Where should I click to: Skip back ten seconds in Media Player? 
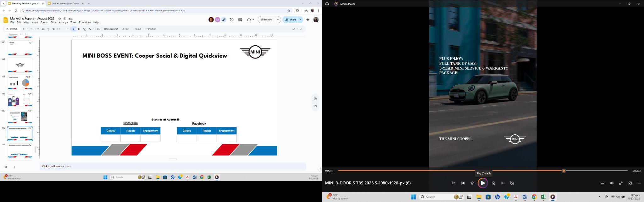[x=472, y=183]
